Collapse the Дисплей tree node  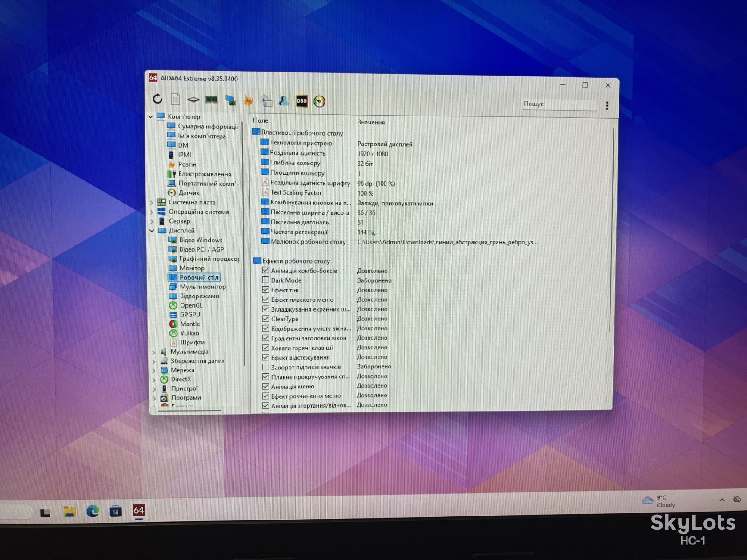pos(152,230)
